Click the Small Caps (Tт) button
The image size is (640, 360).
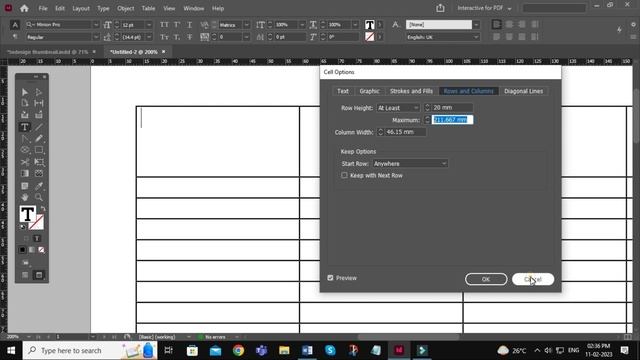pyautogui.click(x=164, y=37)
